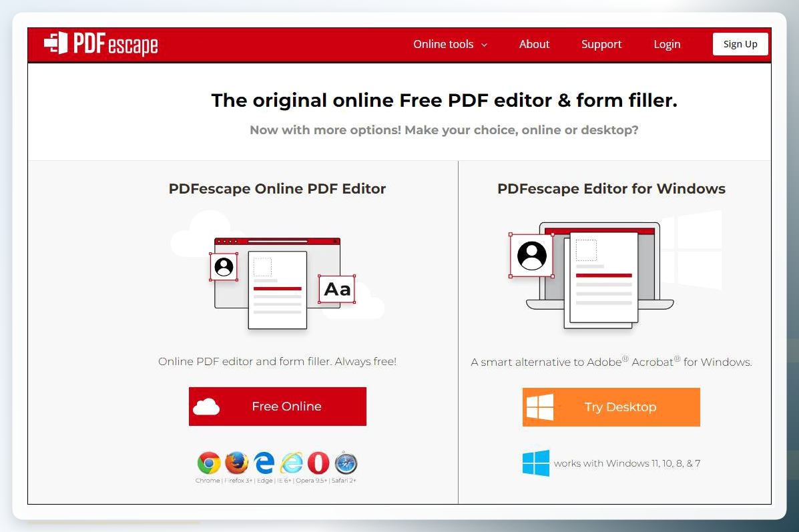Click the Edge browser icon
Screen dimensions: 799x532
point(264,463)
